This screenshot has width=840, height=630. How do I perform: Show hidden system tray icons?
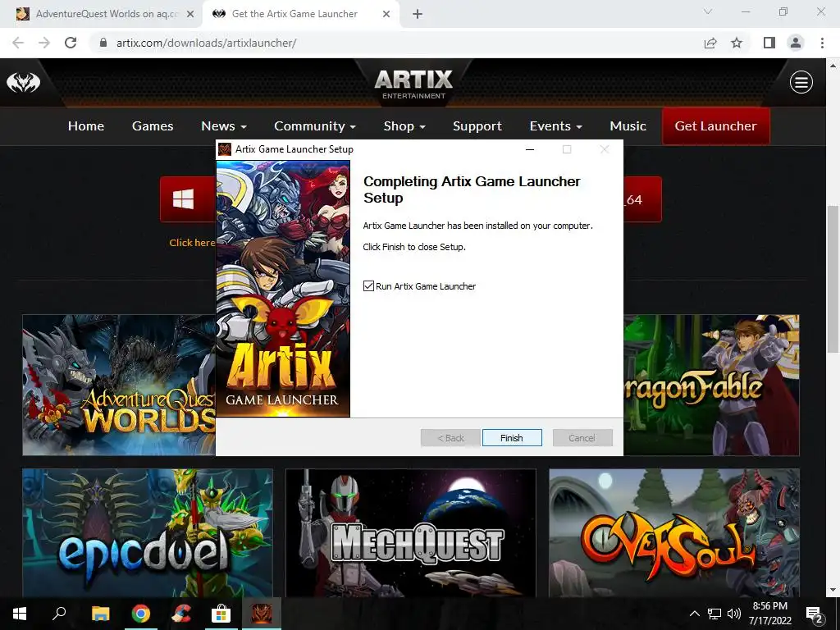coord(694,614)
